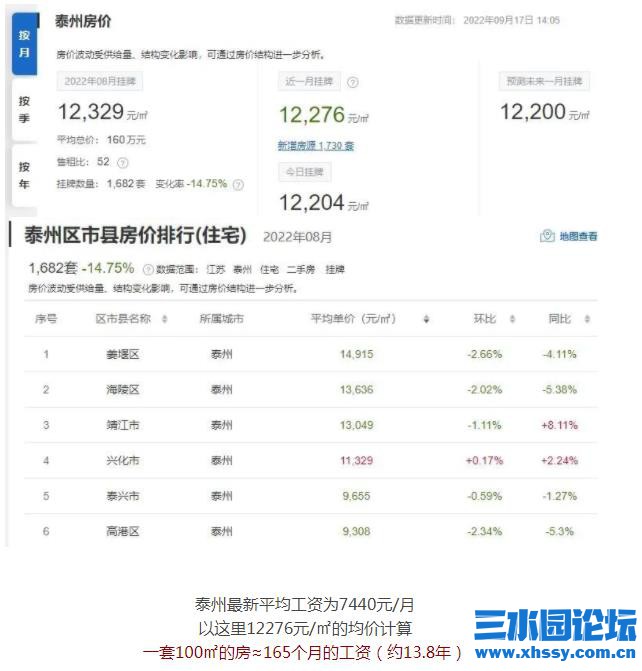Click the 泰州区市县房价排行(住宅) heading
This screenshot has height=671, width=642.
[135, 235]
